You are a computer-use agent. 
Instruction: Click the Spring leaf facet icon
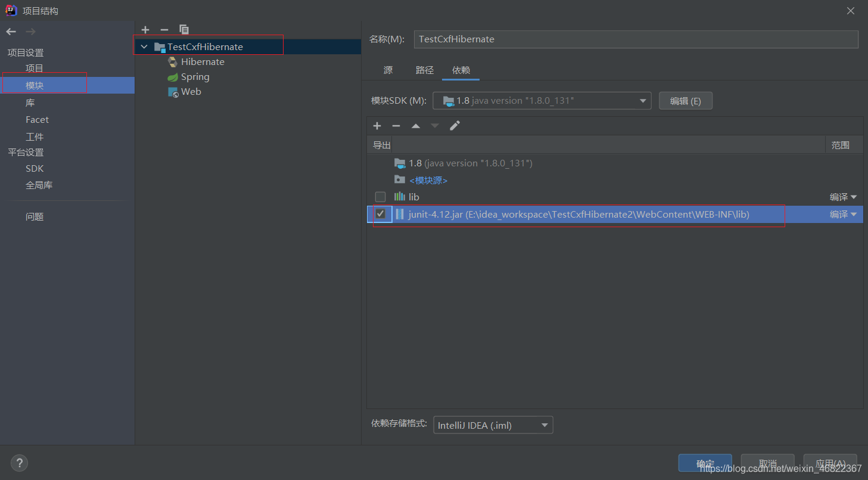coord(173,77)
